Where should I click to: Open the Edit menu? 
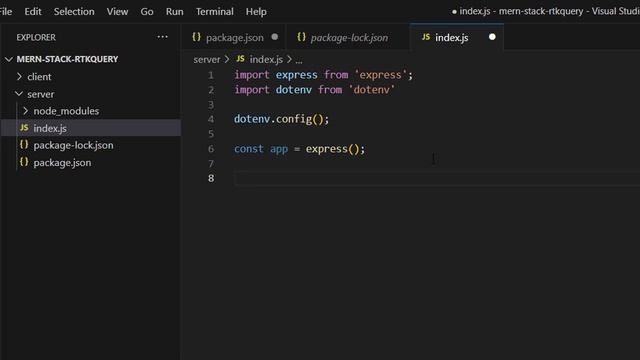(33, 11)
